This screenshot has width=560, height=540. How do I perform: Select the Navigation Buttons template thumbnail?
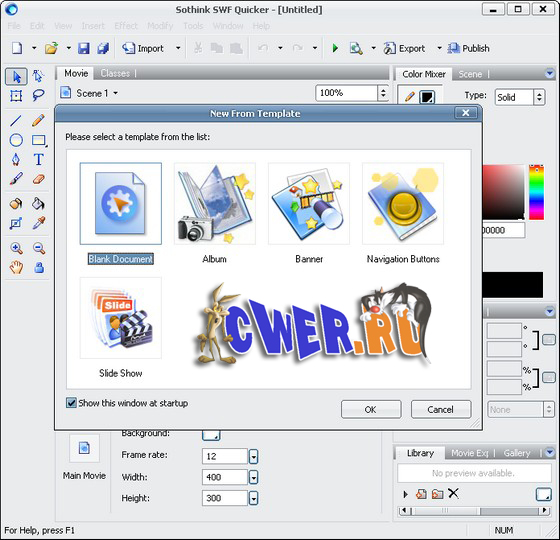(403, 204)
